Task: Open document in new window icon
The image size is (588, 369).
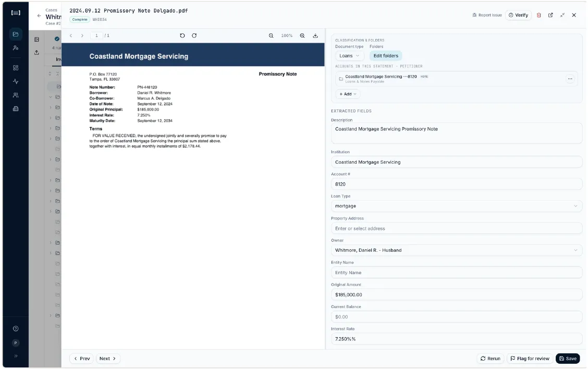Action: click(550, 15)
